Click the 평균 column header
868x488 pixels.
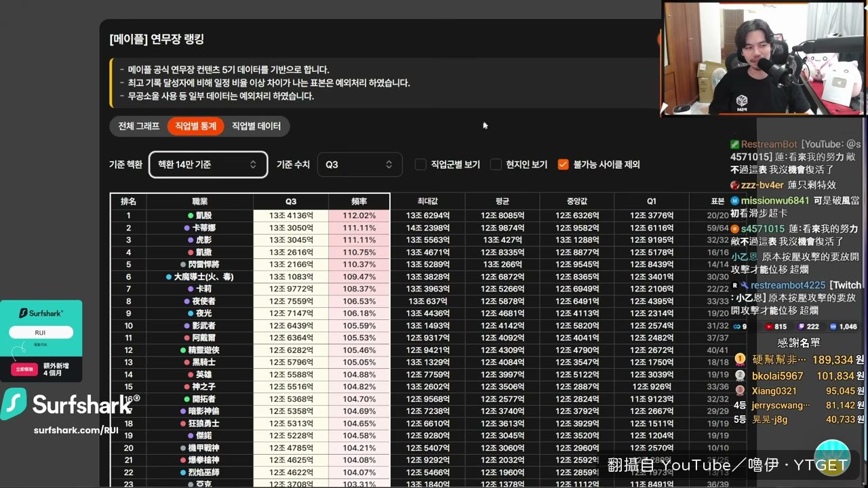coord(502,201)
